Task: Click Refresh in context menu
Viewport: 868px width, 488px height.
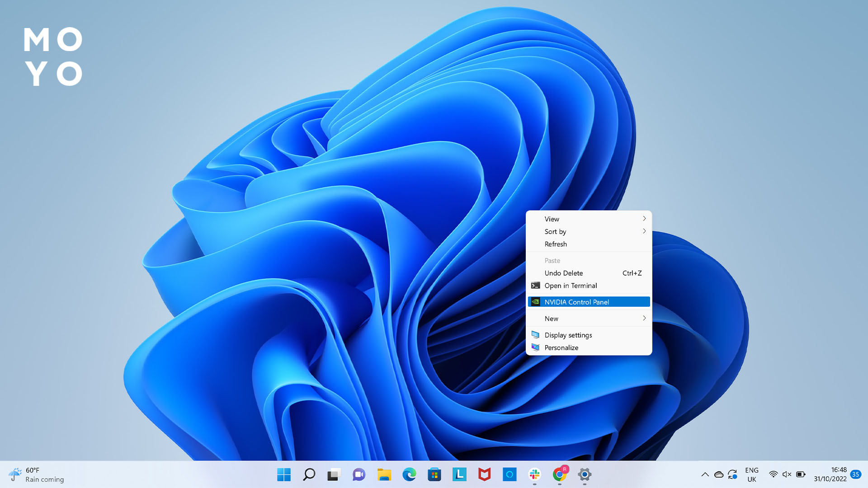Action: (556, 244)
